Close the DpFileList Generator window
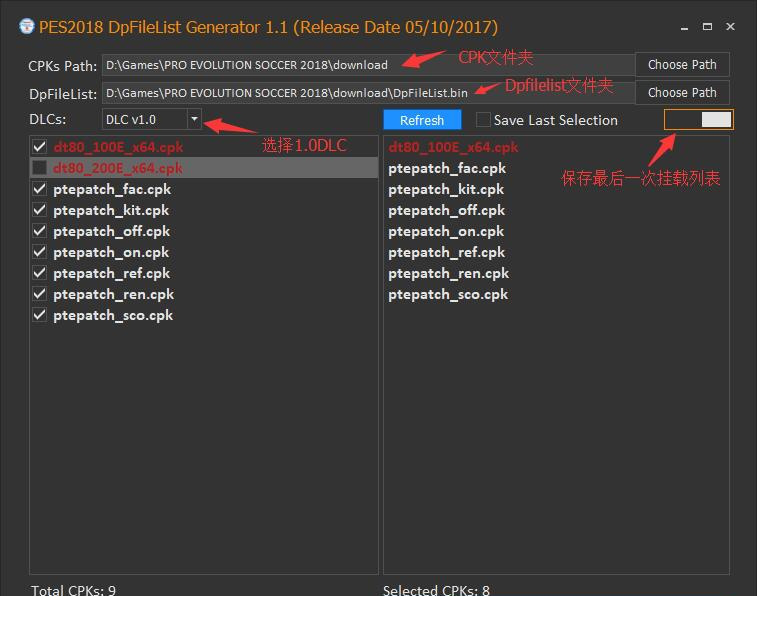Image resolution: width=757 pixels, height=619 pixels. pos(730,27)
